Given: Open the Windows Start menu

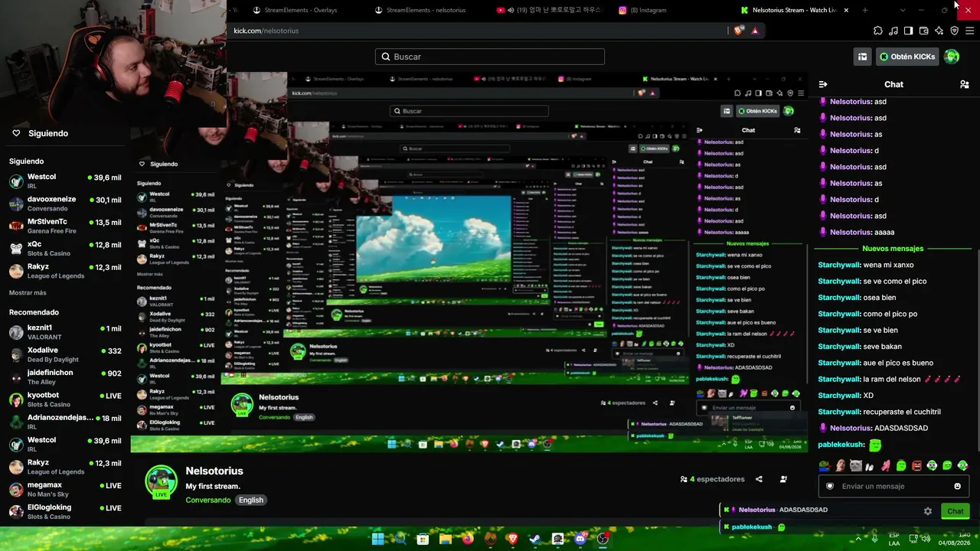Looking at the screenshot, I should point(377,539).
